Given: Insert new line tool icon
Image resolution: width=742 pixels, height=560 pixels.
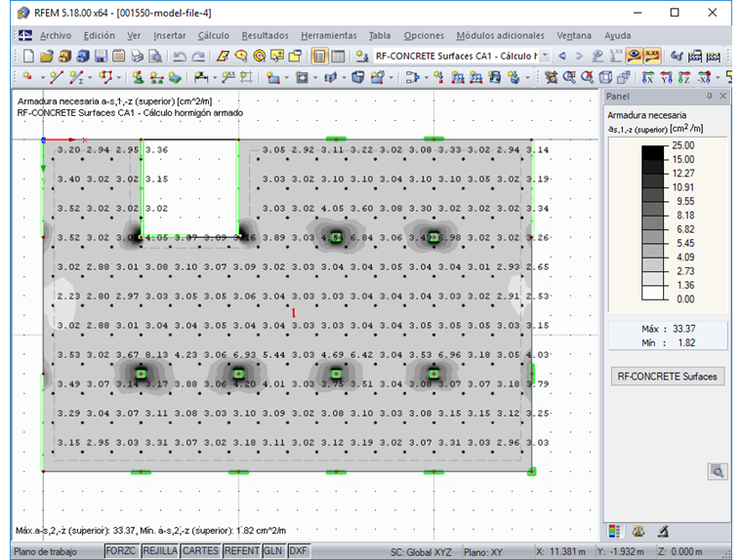Looking at the screenshot, I should point(57,77).
